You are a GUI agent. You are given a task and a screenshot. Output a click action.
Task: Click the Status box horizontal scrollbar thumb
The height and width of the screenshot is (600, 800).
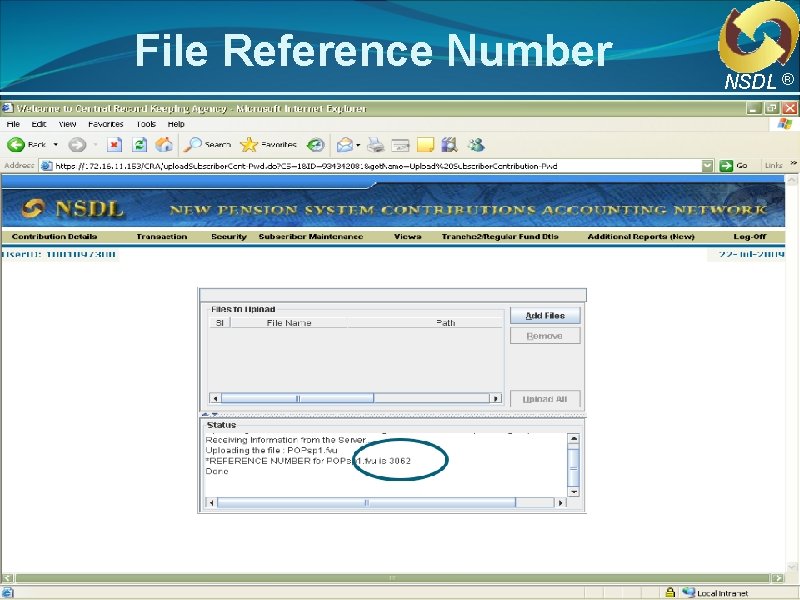366,503
